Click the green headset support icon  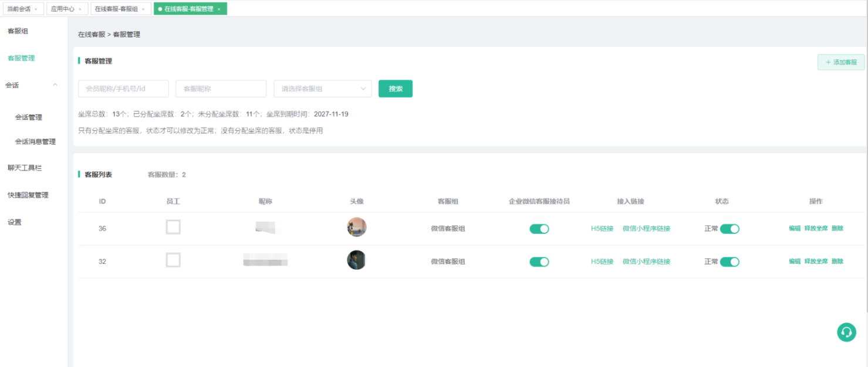click(x=846, y=332)
